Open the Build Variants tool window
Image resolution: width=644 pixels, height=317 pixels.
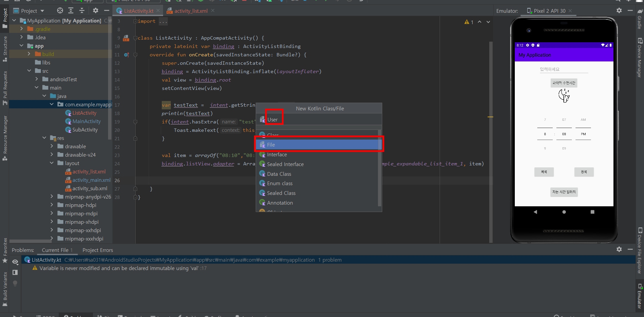pyautogui.click(x=5, y=289)
